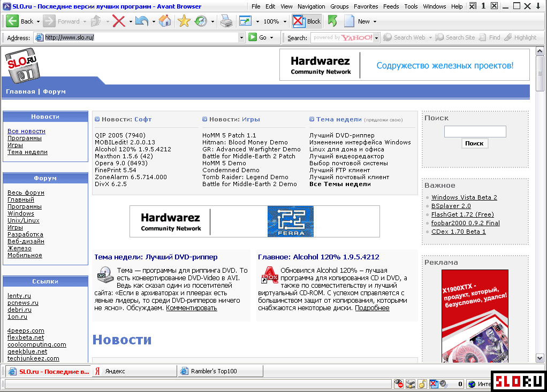The width and height of the screenshot is (547, 392).
Task: Click the open padlock status icon
Action: [422, 384]
